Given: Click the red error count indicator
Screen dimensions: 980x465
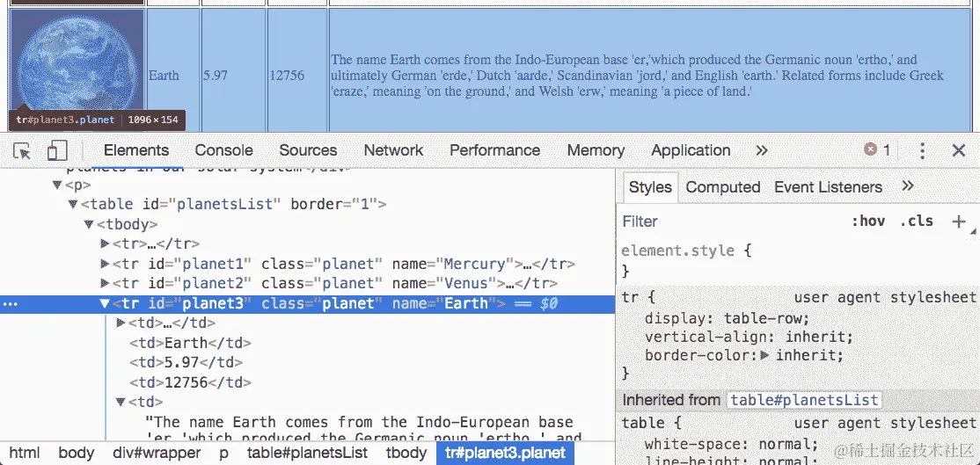Looking at the screenshot, I should pyautogui.click(x=877, y=149).
